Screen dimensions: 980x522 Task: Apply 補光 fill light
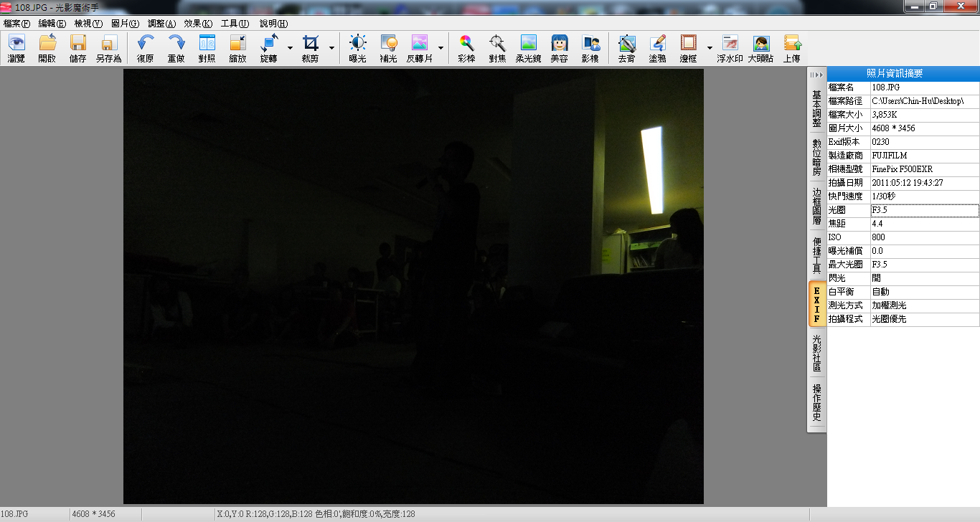coord(388,48)
